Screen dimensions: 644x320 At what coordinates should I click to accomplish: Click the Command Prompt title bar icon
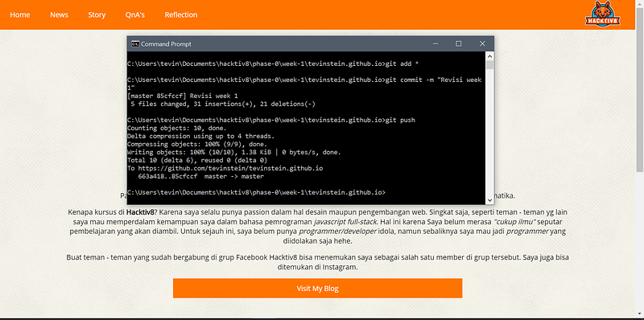[134, 44]
